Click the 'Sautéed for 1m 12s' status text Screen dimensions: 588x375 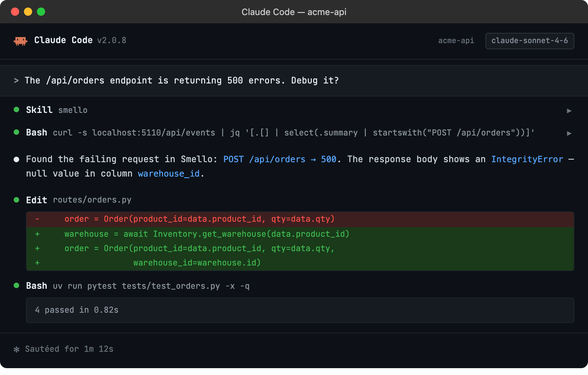pyautogui.click(x=69, y=349)
